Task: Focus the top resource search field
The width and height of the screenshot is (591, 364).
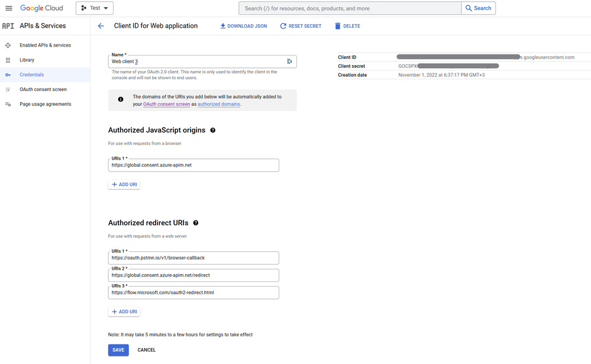Action: pyautogui.click(x=350, y=8)
